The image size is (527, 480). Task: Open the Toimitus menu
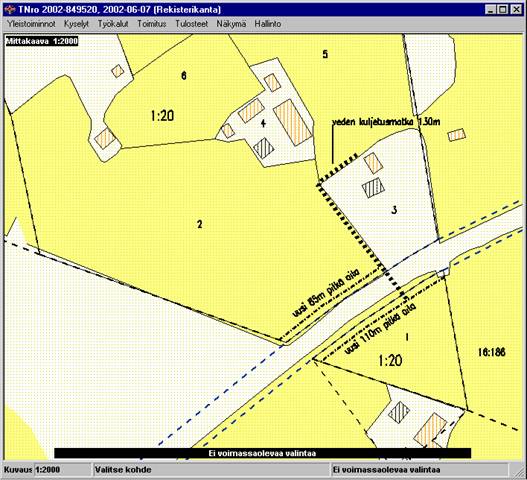(152, 24)
